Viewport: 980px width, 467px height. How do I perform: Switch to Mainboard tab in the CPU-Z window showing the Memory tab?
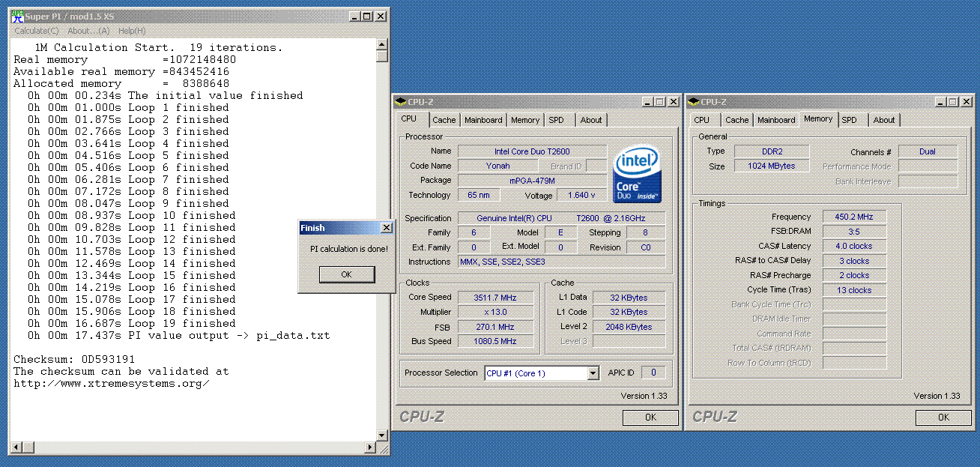776,120
